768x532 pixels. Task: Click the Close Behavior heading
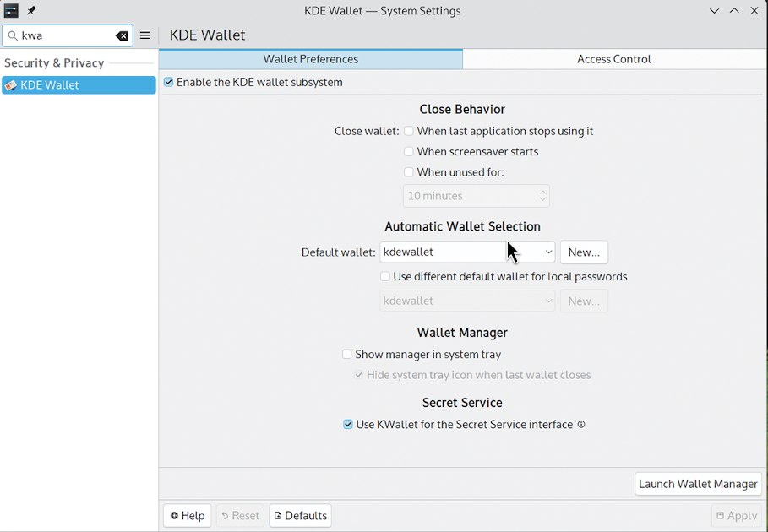(x=462, y=109)
